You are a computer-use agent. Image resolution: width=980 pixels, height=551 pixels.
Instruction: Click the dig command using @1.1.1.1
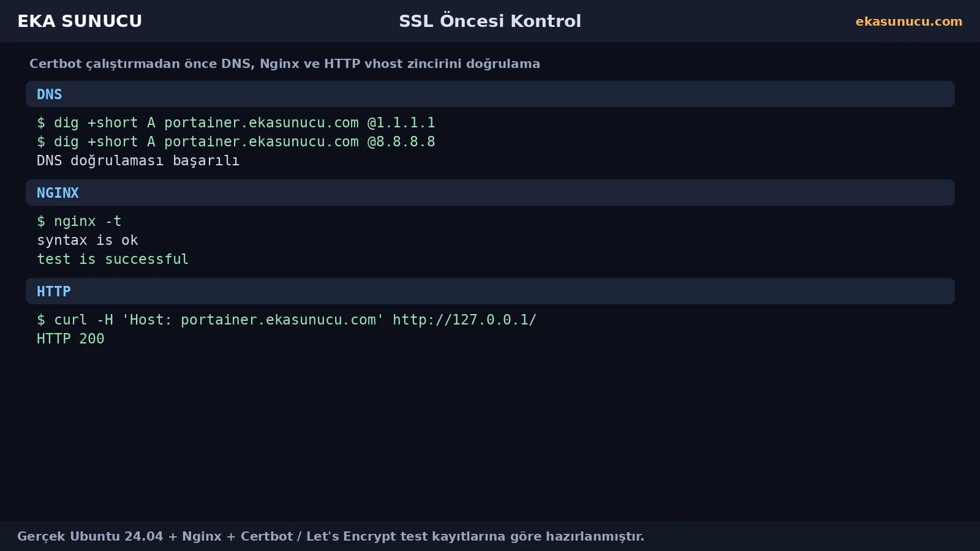tap(236, 122)
